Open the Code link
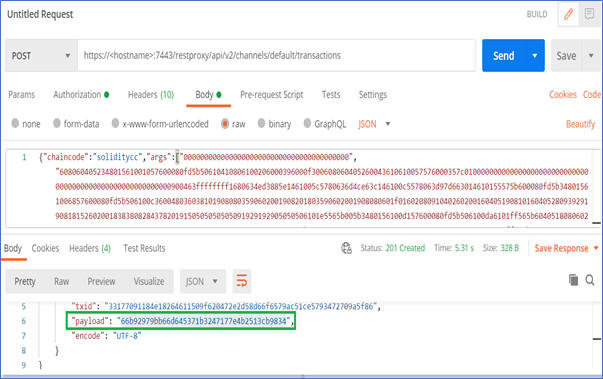The width and height of the screenshot is (603, 379). pyautogui.click(x=591, y=95)
